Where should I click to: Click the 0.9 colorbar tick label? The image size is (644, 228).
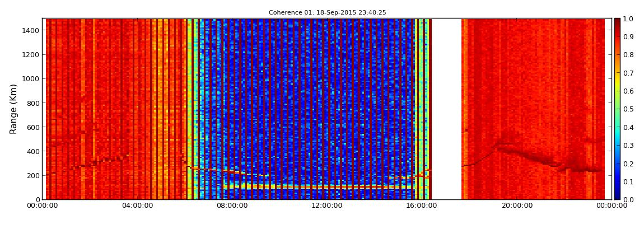point(628,37)
